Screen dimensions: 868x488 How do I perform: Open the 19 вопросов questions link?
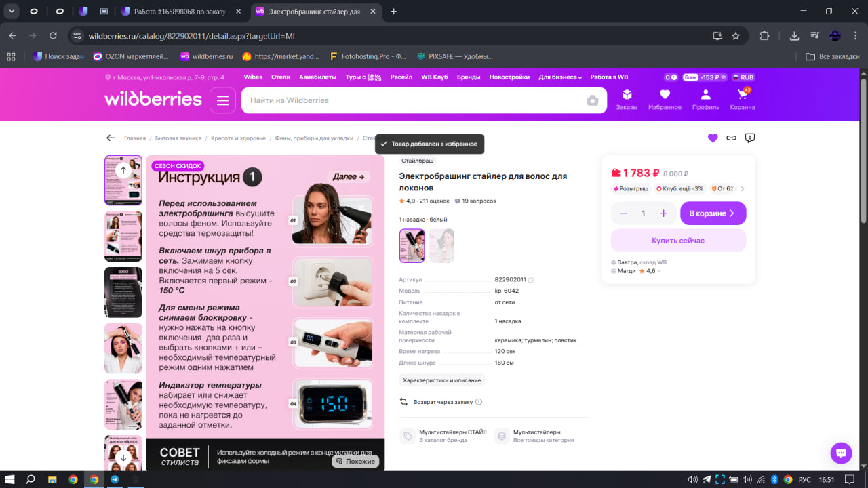click(x=475, y=201)
